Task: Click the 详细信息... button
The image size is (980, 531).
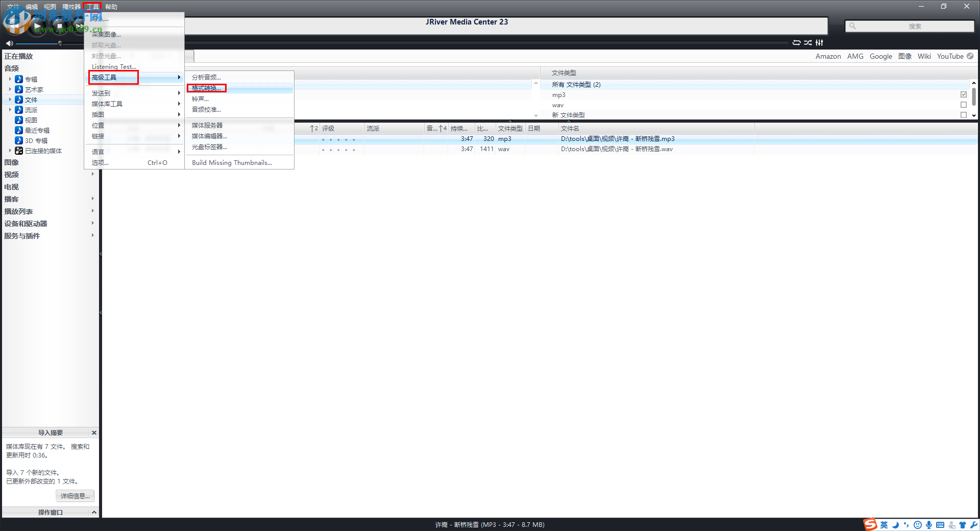Action: 75,496
